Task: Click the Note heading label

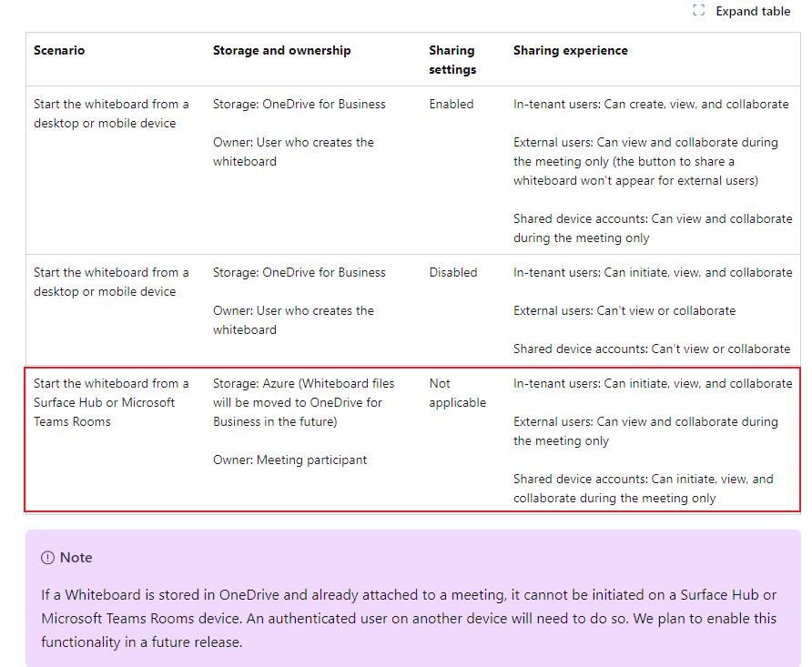Action: click(x=76, y=557)
